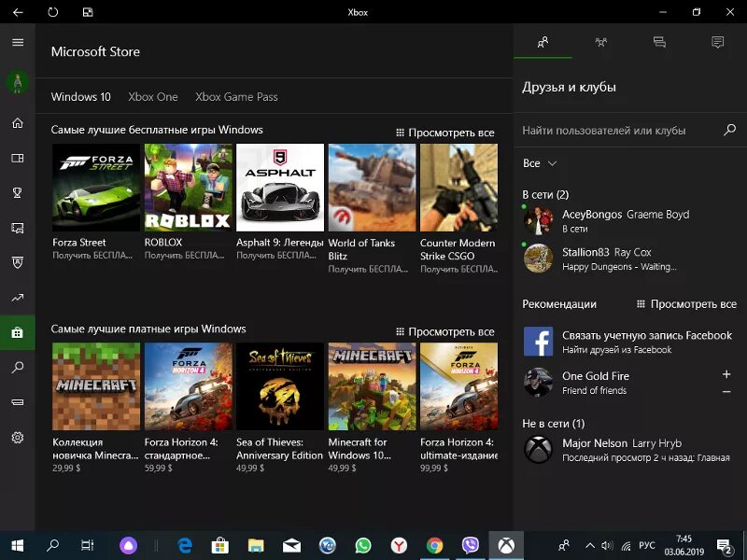
Task: Open taskbar search magnifier
Action: tap(52, 545)
